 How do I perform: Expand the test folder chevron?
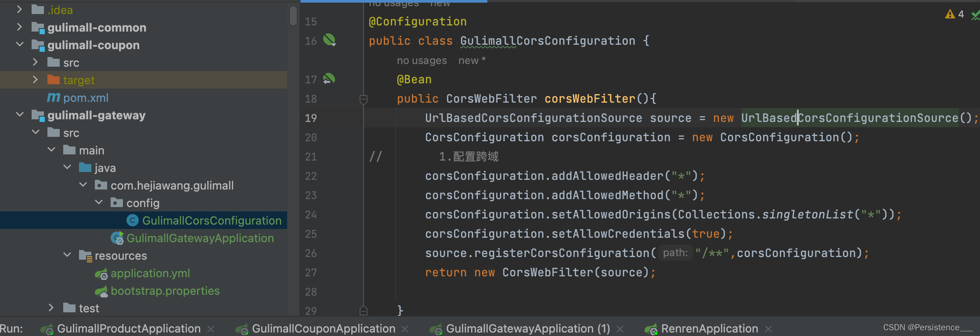[x=51, y=307]
